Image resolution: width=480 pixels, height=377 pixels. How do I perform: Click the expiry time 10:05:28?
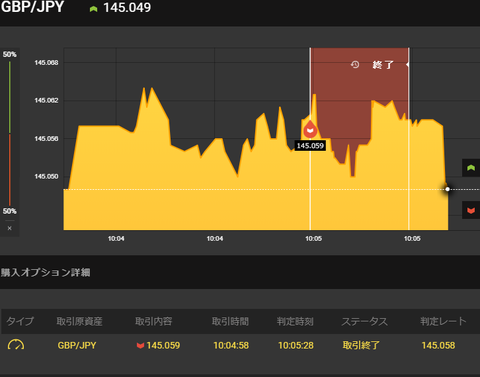pyautogui.click(x=296, y=345)
